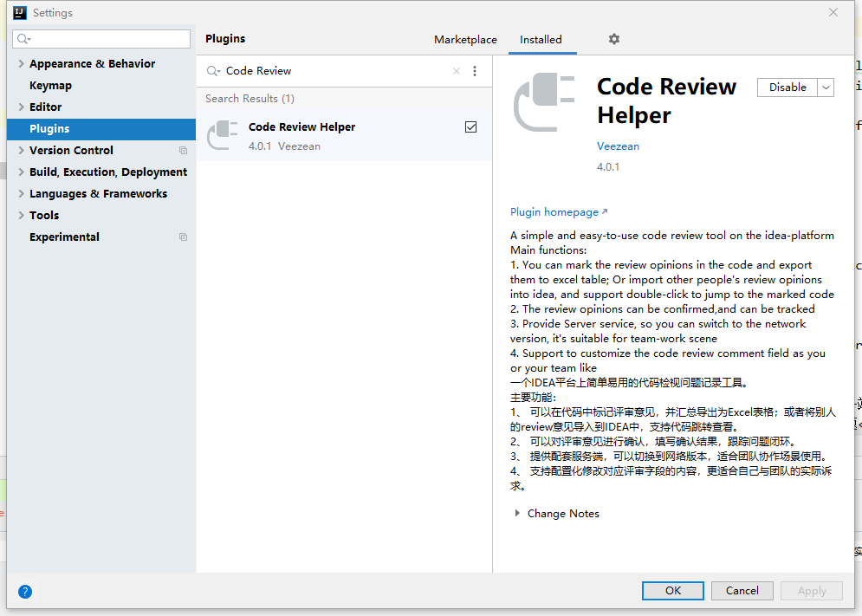Focus the settings search input field

101,38
